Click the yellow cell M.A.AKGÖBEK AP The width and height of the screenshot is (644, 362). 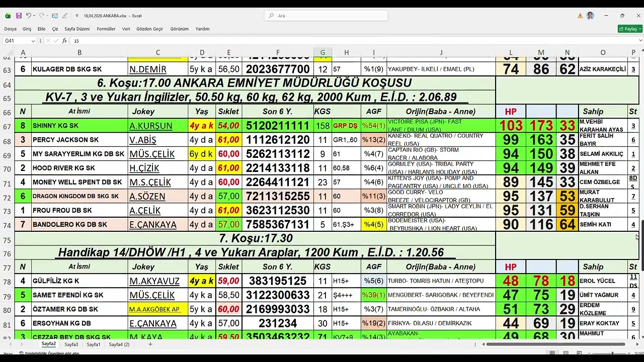157,309
